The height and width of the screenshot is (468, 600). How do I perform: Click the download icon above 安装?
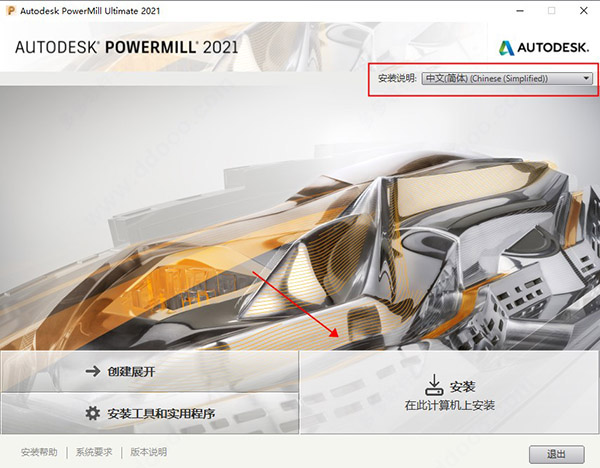click(434, 385)
